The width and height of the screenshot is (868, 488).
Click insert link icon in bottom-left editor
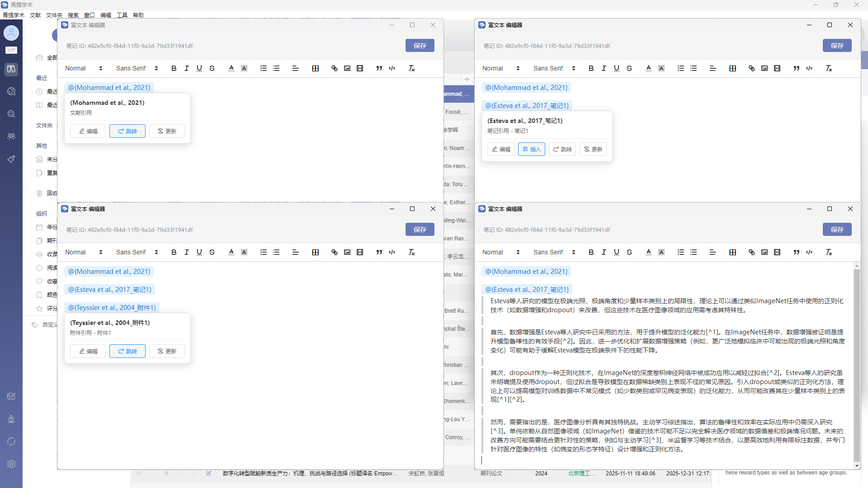[334, 252]
